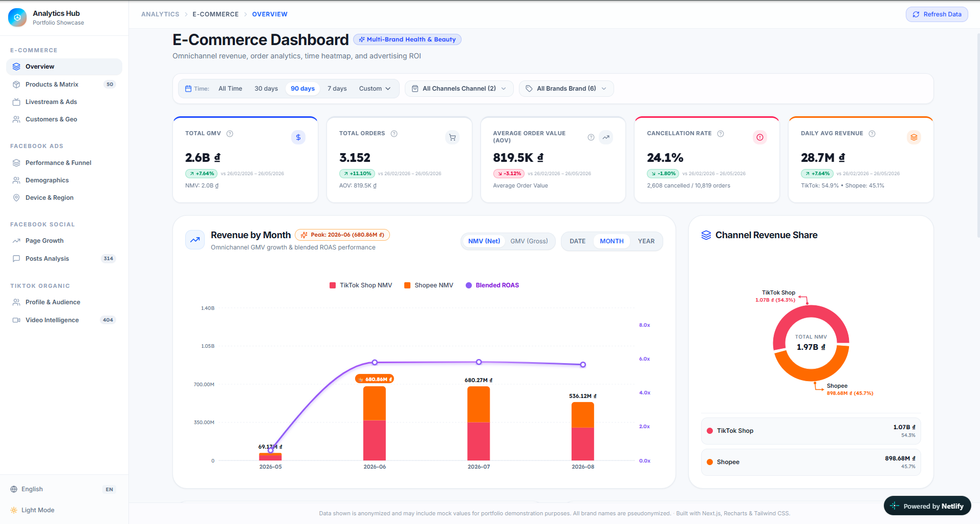
Task: Open the All Brands dropdown
Action: 567,89
